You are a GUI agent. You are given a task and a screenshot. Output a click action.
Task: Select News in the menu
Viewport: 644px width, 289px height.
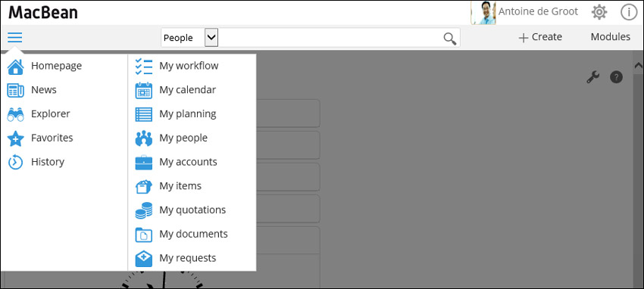(x=43, y=90)
